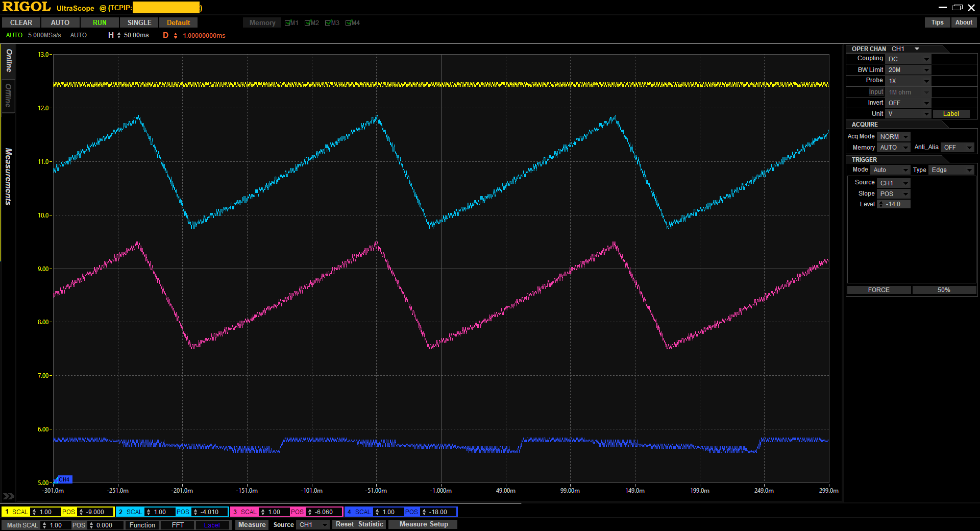Click the channel 1 position value -9.000
The width and height of the screenshot is (980, 531).
pos(95,512)
